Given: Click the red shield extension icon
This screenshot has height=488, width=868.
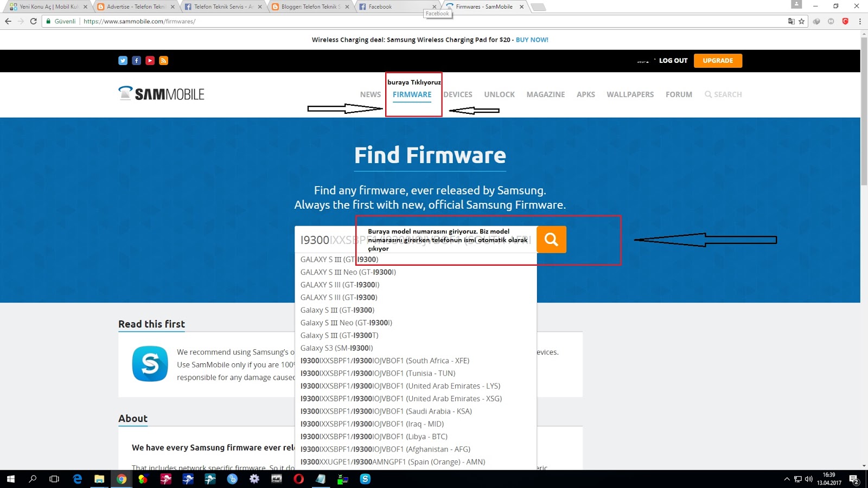Looking at the screenshot, I should (845, 21).
